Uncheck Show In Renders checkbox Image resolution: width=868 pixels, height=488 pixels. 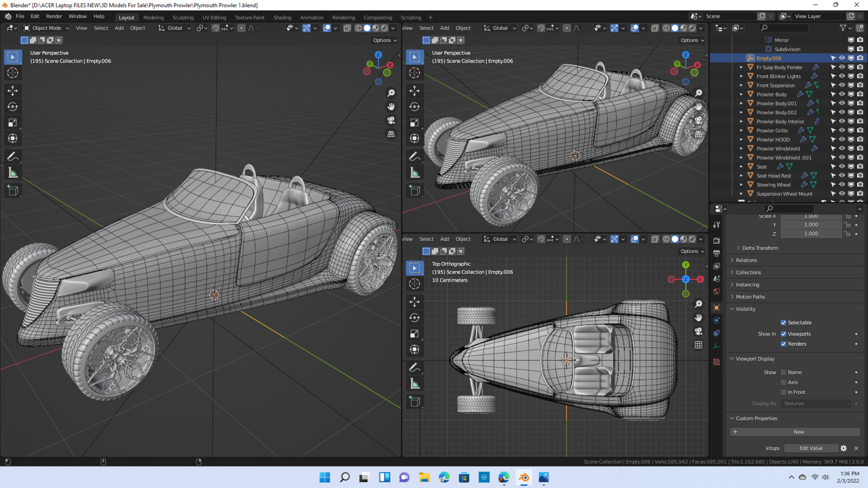point(784,344)
